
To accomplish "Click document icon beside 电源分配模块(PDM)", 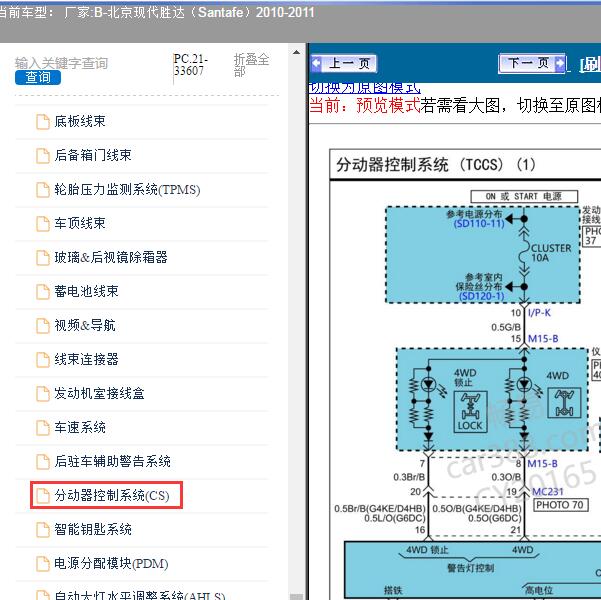I will [x=43, y=564].
